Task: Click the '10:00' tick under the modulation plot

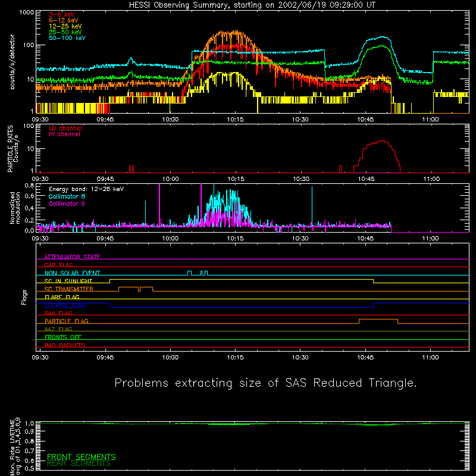Action: coord(170,239)
